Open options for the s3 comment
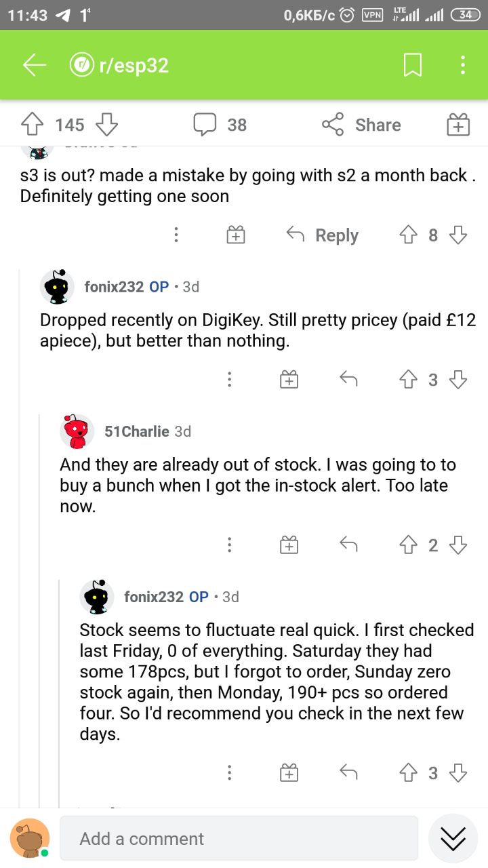 176,235
